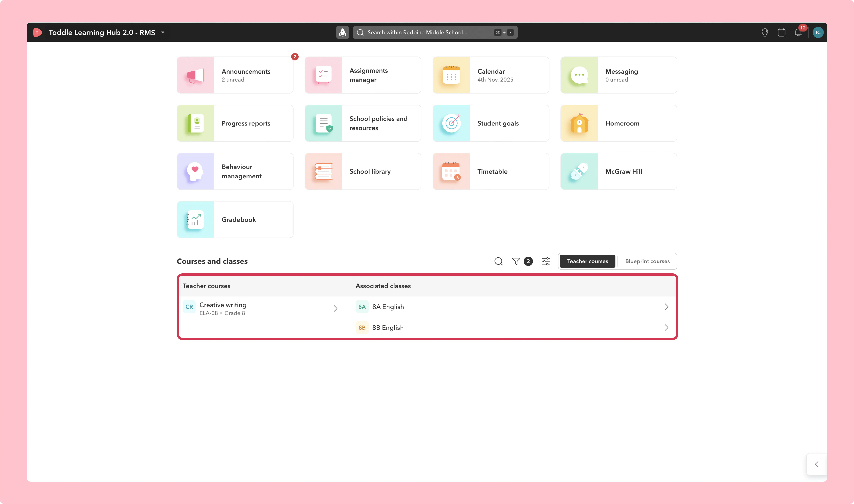
Task: Click the Toddle Learning Hub 2.0 - RMS title
Action: [x=102, y=33]
